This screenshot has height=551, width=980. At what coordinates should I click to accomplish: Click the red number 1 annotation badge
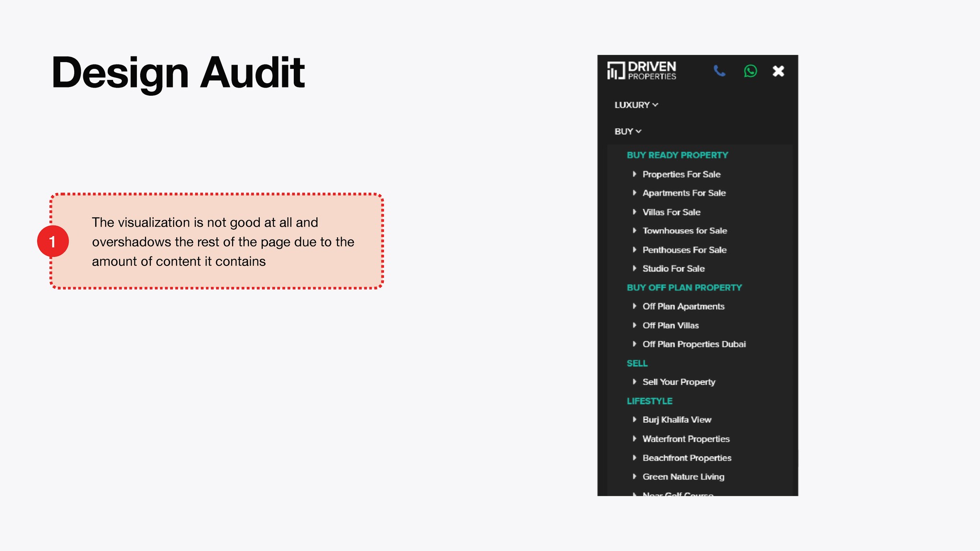(x=53, y=242)
